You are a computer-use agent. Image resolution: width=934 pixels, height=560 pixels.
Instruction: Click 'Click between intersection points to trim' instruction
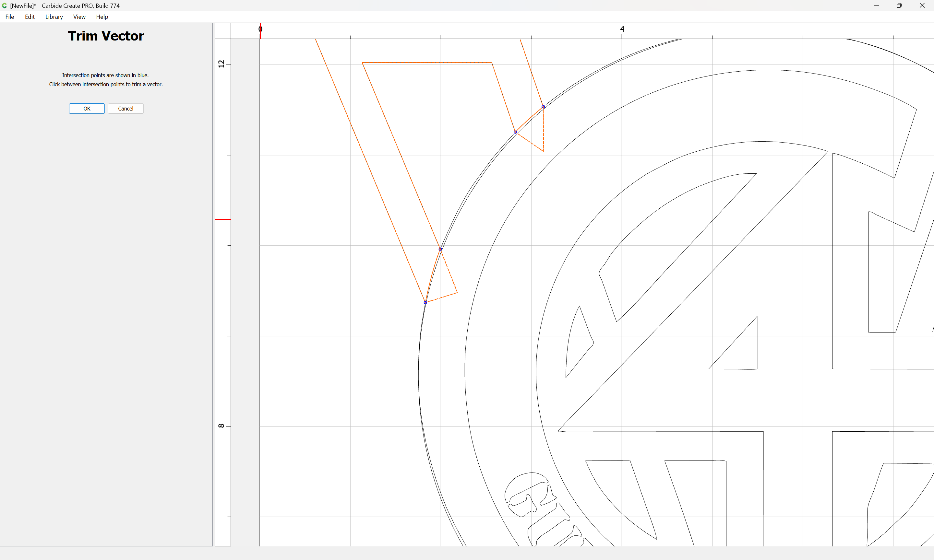pyautogui.click(x=106, y=85)
